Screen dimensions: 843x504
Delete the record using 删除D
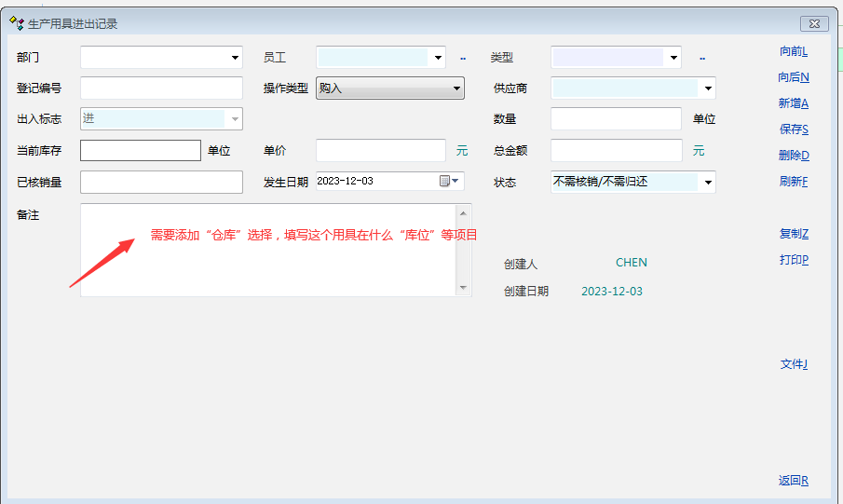click(794, 156)
